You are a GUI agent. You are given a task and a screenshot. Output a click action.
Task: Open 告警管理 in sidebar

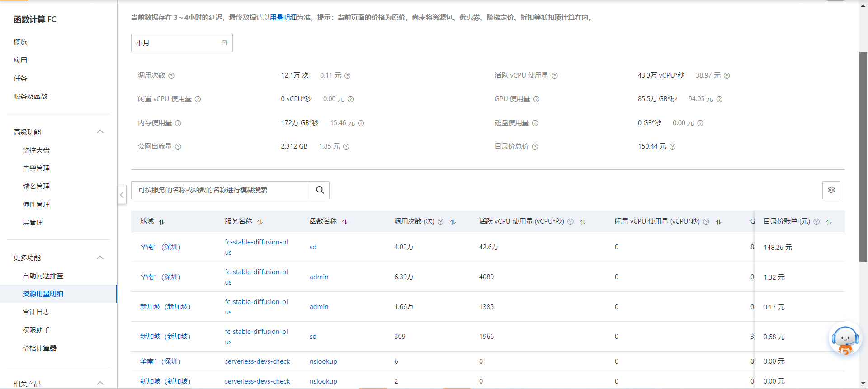(x=36, y=169)
